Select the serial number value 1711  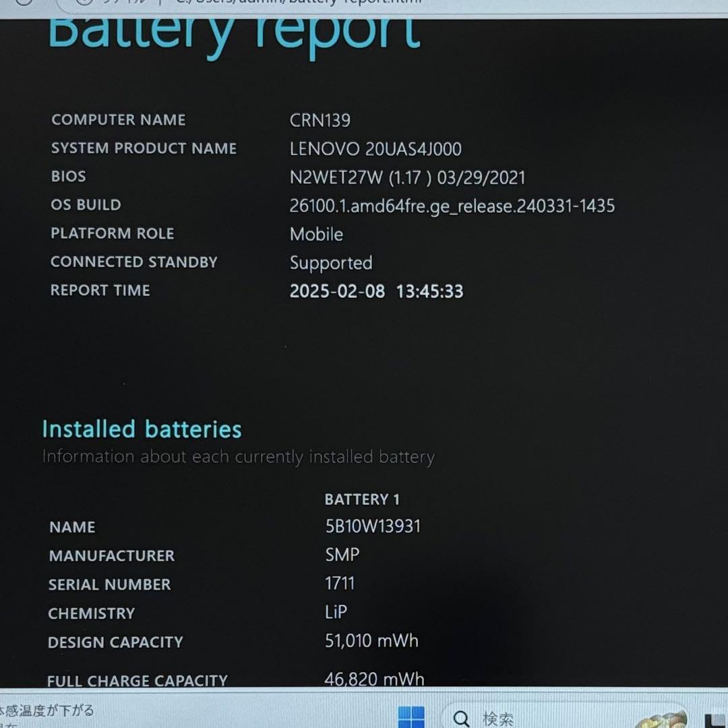340,584
